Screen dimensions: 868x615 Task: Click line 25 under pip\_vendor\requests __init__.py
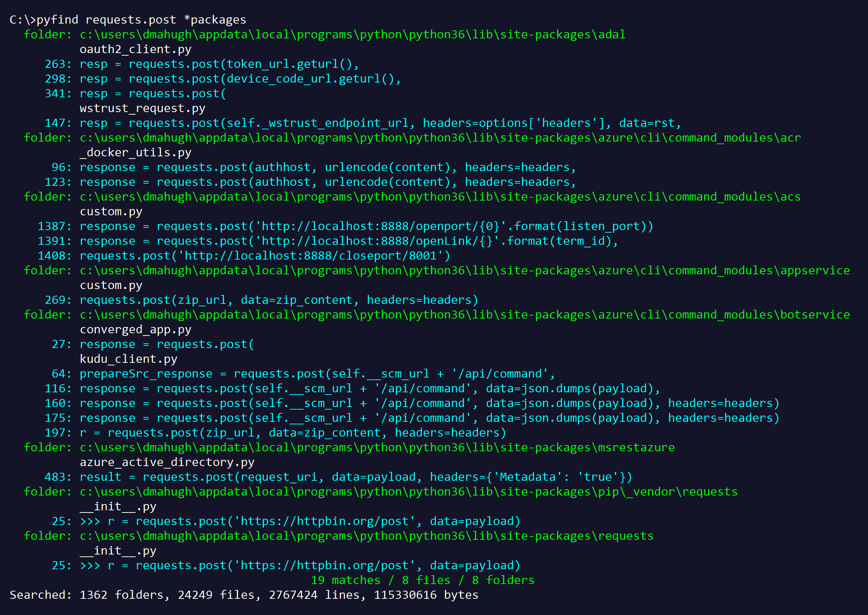[x=286, y=522]
